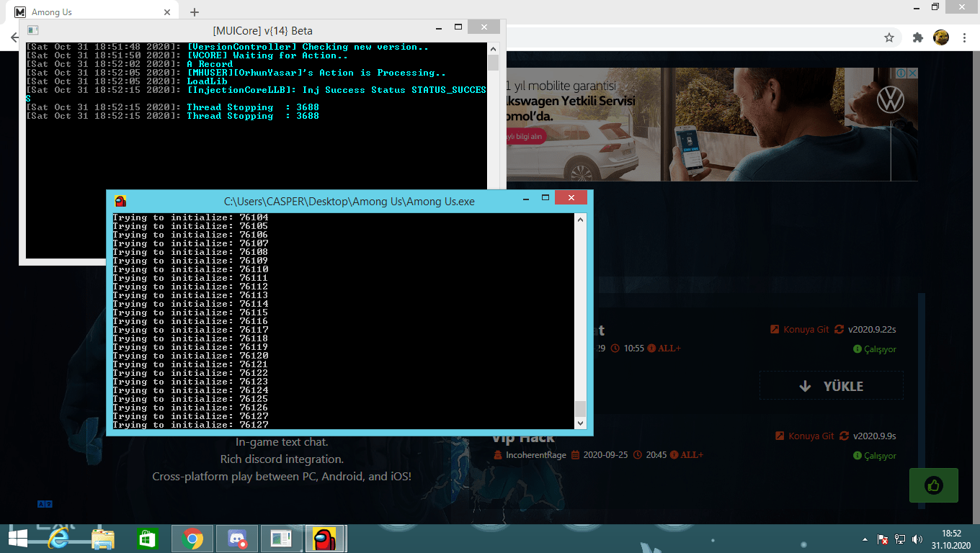
Task: Click the refresh icon next to v2020.9.9s
Action: 844,436
